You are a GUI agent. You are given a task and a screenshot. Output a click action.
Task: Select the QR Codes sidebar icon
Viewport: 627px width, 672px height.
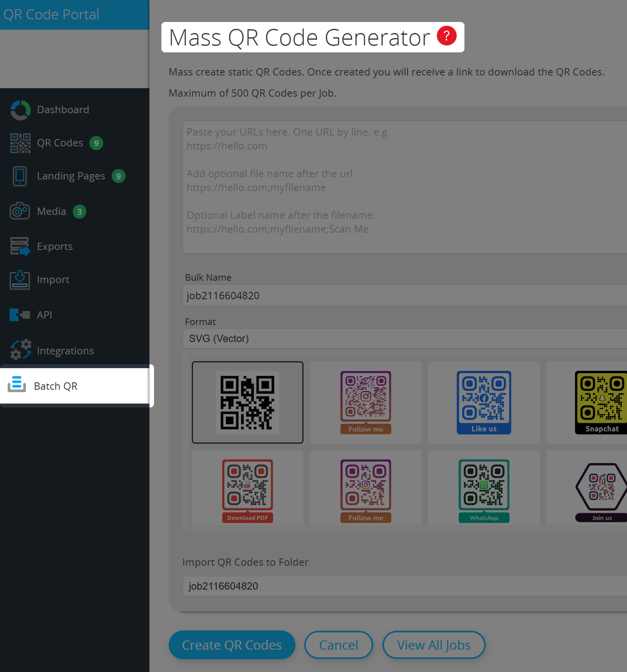click(x=20, y=143)
